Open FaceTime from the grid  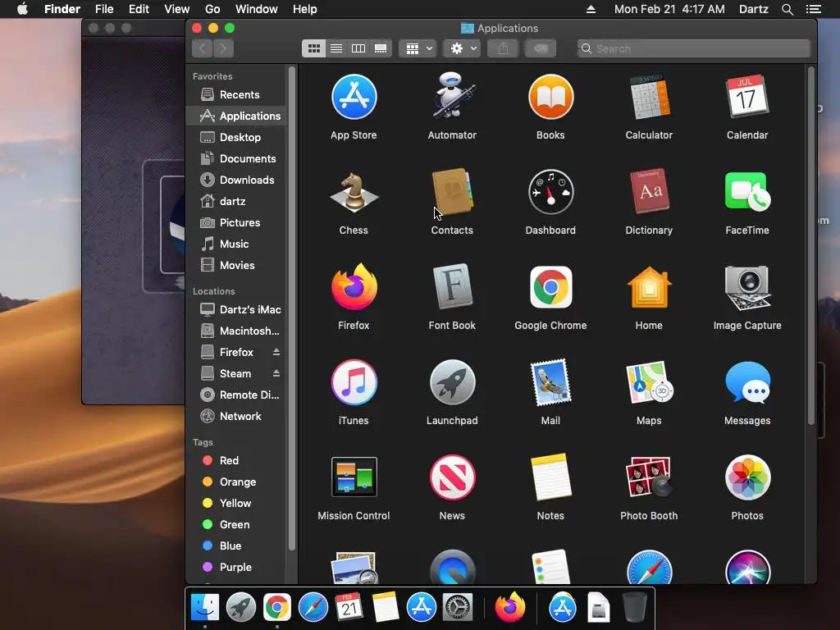(x=747, y=192)
